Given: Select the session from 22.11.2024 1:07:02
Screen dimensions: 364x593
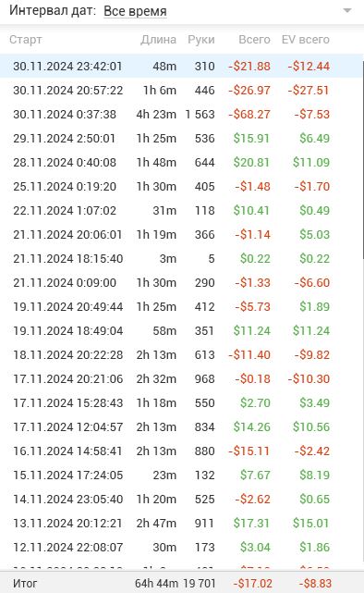Looking at the screenshot, I should tap(181, 211).
